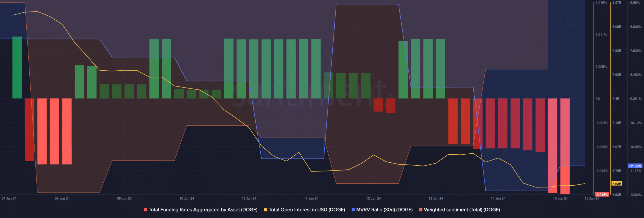This screenshot has width=644, height=218.
Task: Click the -12.60% bottom axis label
Action: tap(635, 195)
